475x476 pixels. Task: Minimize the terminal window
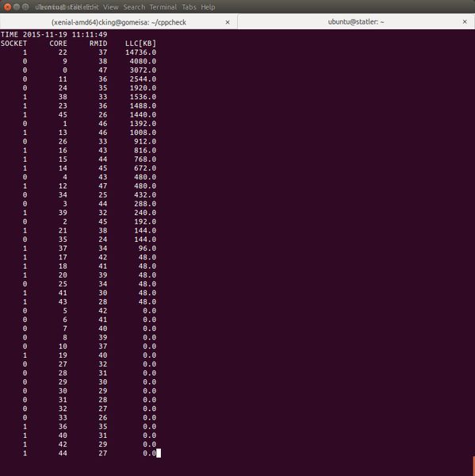[17, 6]
